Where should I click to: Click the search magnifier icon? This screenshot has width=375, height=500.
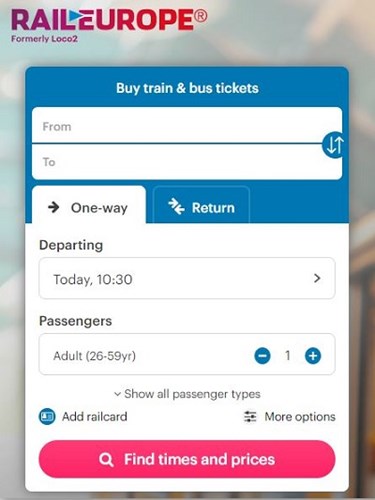[x=106, y=460]
